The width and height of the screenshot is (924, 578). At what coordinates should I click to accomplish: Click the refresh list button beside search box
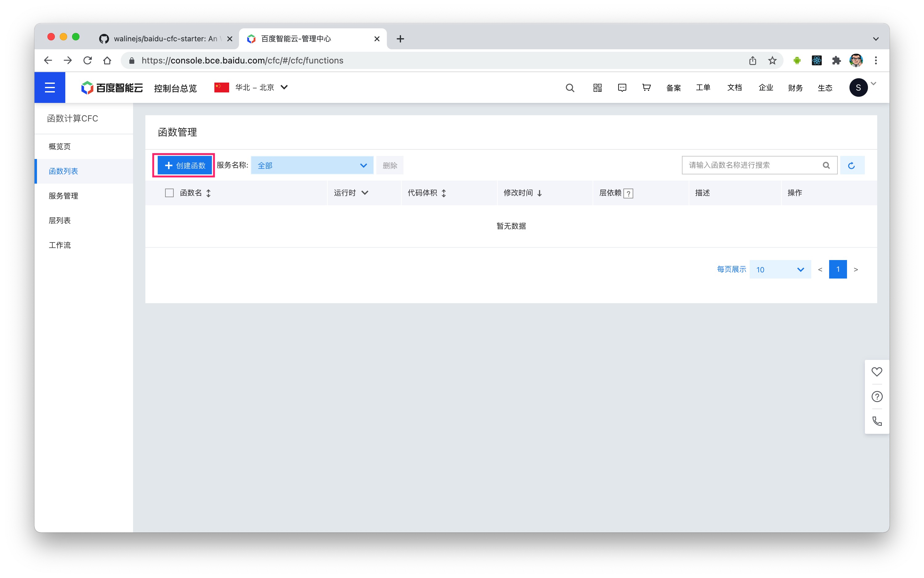(x=851, y=165)
